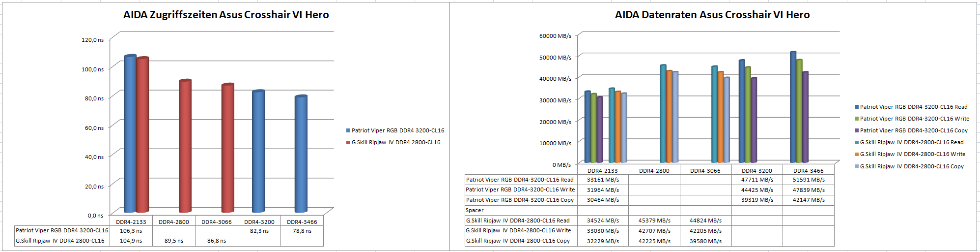Click the '60000 MB/s' axis label
The width and height of the screenshot is (980, 252).
tap(555, 36)
